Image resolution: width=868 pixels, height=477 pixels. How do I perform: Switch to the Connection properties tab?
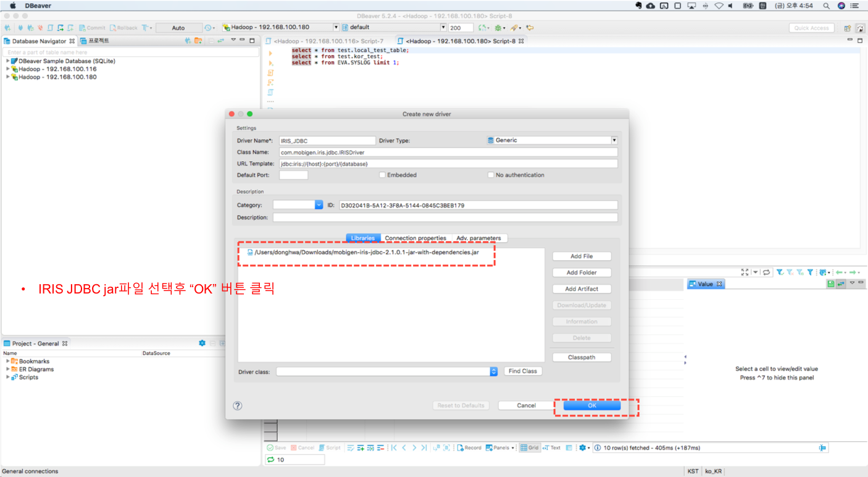(x=415, y=238)
